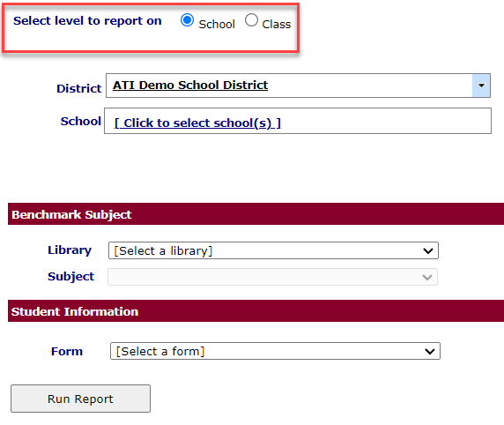Click to select school(s) link
Screen dimensions: 504x425
[x=197, y=123]
